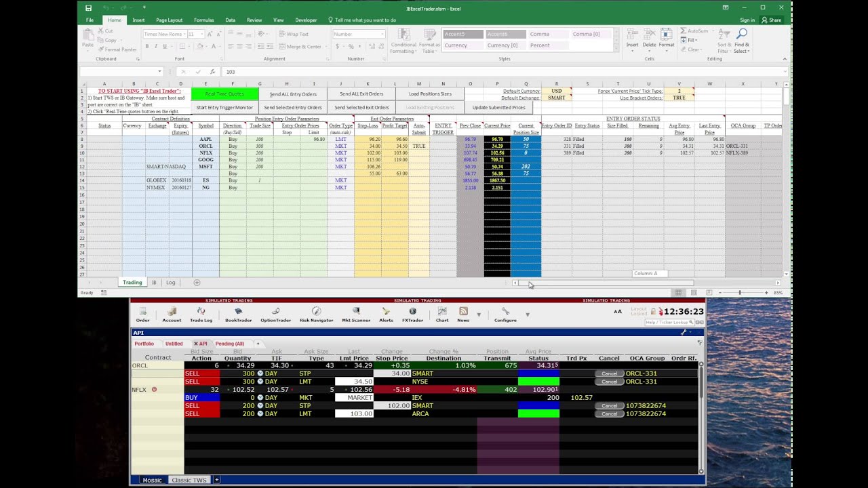Click AutoSum sigma icon
868x488 pixels.
click(x=684, y=31)
